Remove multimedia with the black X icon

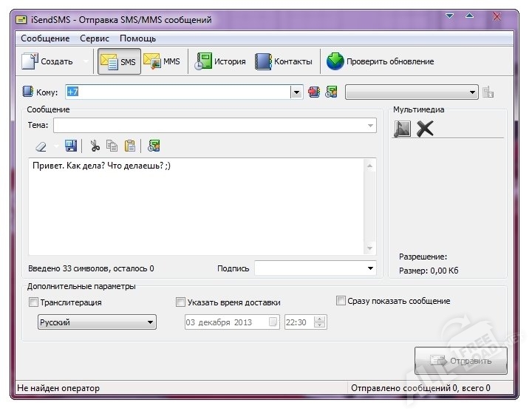point(425,129)
